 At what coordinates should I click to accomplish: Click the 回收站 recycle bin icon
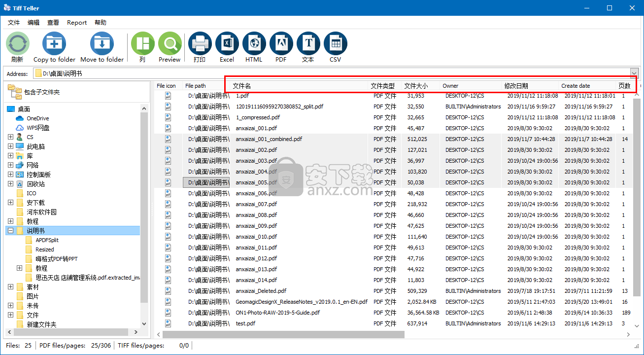pyautogui.click(x=20, y=184)
